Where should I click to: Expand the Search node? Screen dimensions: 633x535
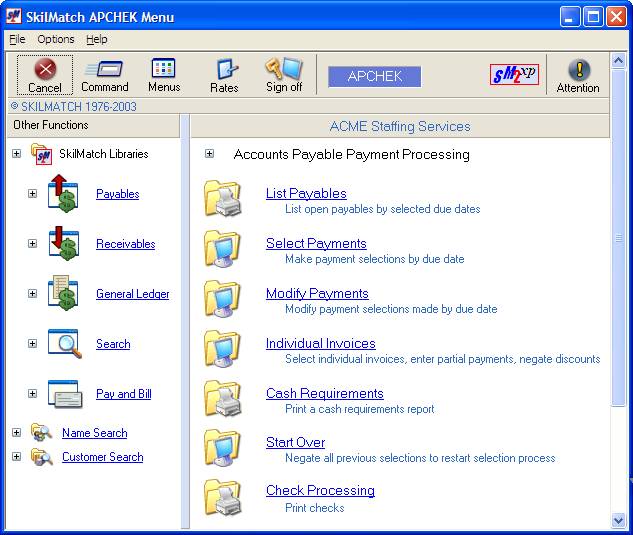[x=32, y=344]
